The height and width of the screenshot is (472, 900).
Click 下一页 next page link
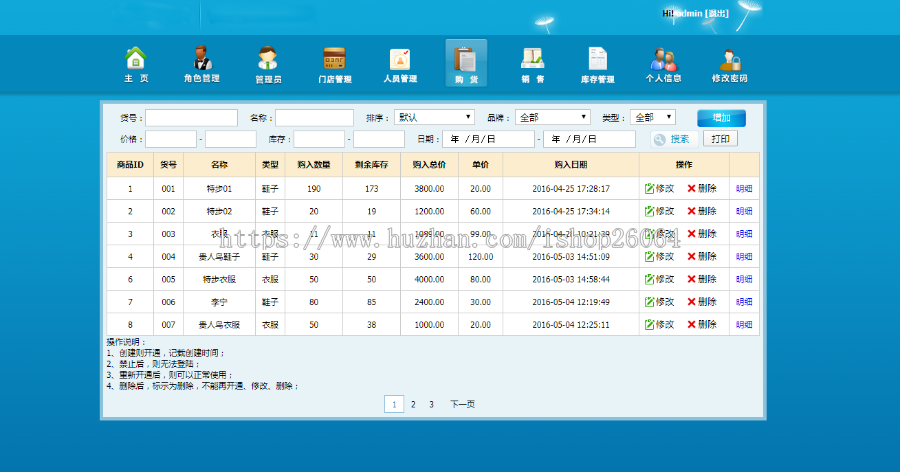point(462,404)
